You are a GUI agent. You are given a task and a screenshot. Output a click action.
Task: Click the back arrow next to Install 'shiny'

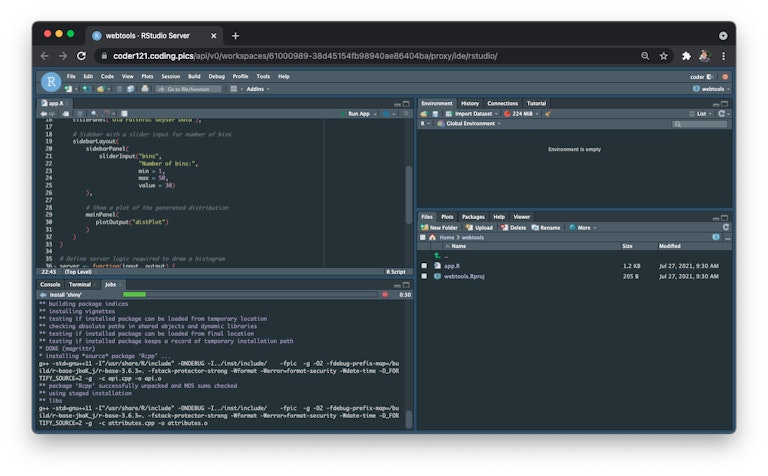[43, 295]
